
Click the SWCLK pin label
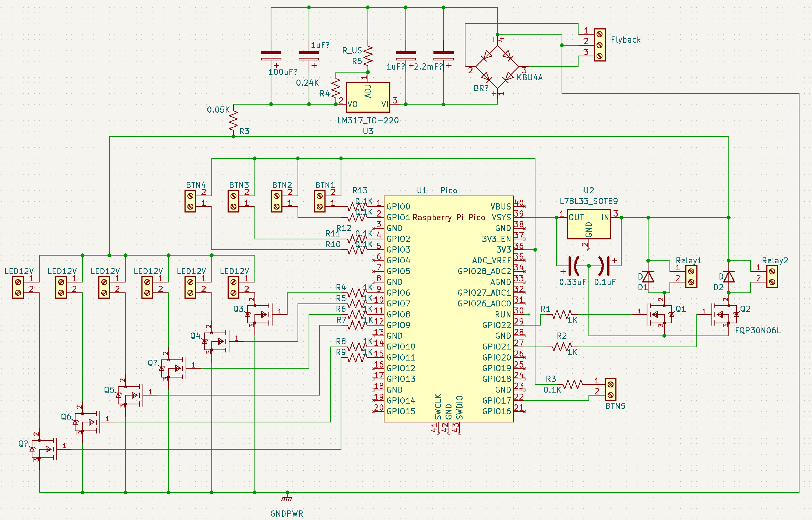coord(438,407)
